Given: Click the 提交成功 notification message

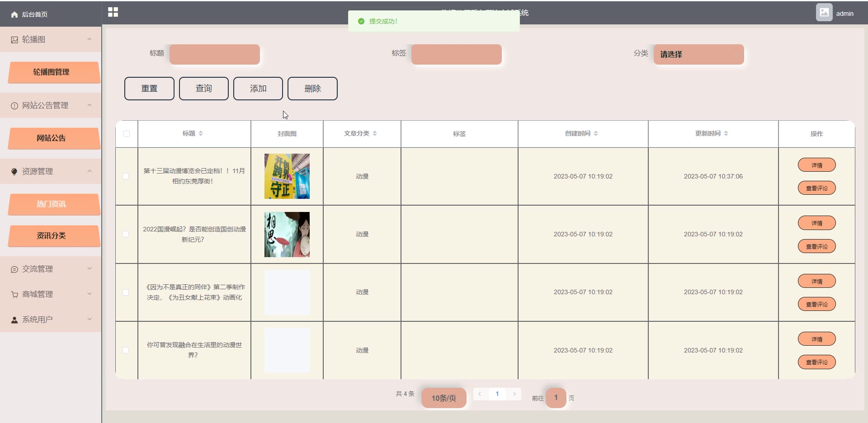Looking at the screenshot, I should [x=434, y=21].
